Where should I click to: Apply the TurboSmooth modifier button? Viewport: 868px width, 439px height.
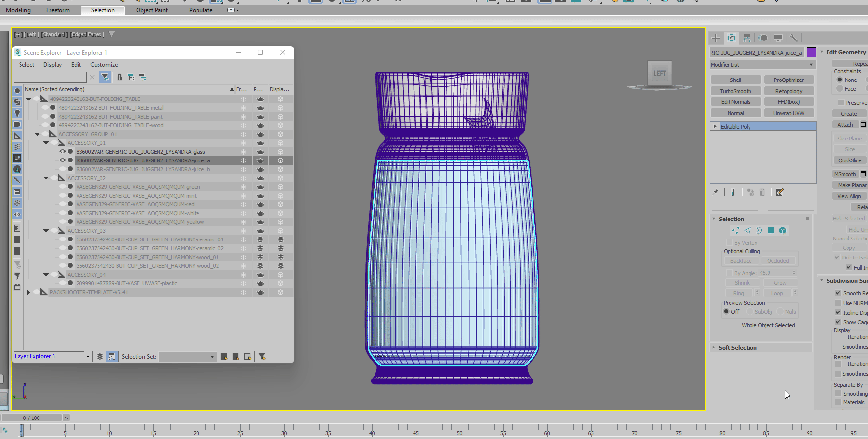(x=735, y=91)
